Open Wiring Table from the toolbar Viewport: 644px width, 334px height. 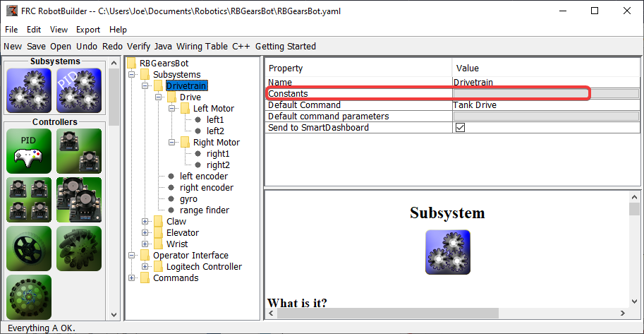202,47
